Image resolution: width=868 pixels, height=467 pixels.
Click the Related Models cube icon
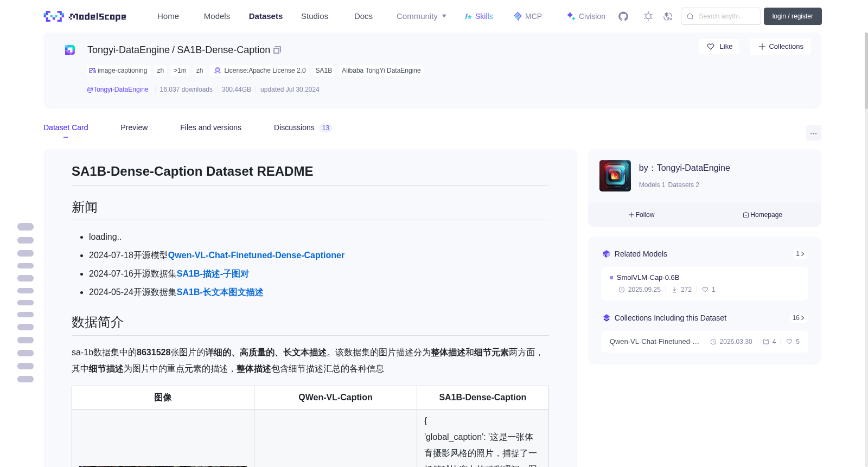(x=607, y=254)
